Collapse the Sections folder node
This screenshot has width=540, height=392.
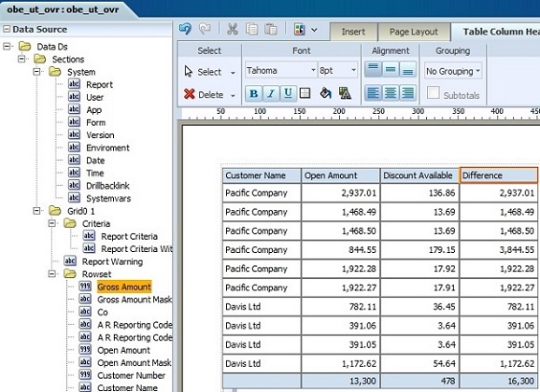tap(21, 59)
